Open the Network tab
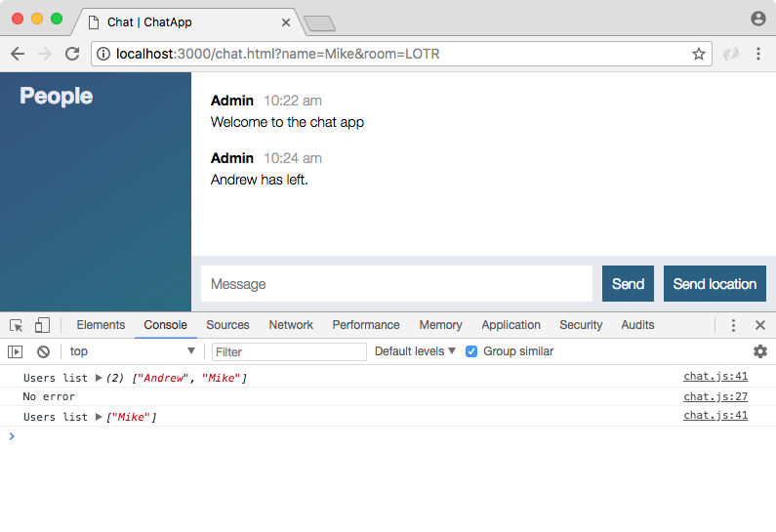 click(291, 325)
